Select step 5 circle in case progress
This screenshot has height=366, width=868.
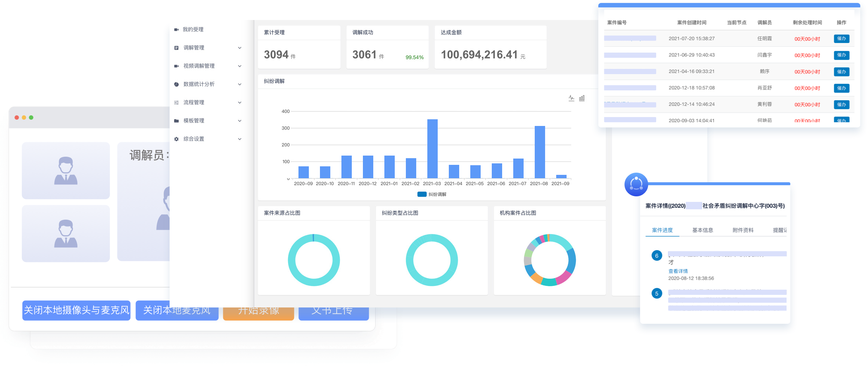coord(657,293)
